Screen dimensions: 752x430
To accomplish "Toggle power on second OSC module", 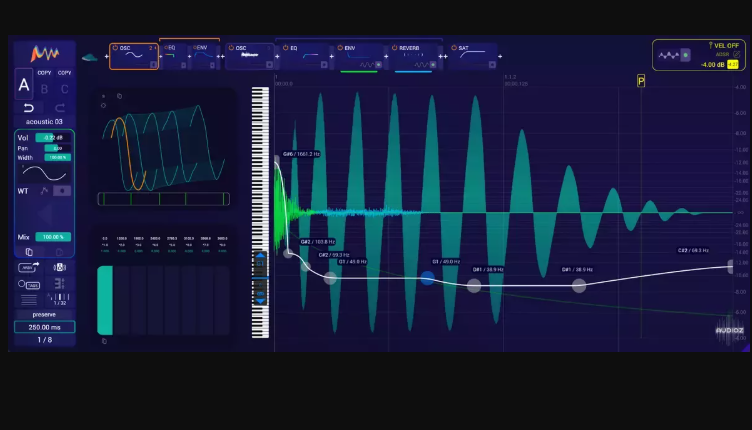I will click(x=231, y=47).
